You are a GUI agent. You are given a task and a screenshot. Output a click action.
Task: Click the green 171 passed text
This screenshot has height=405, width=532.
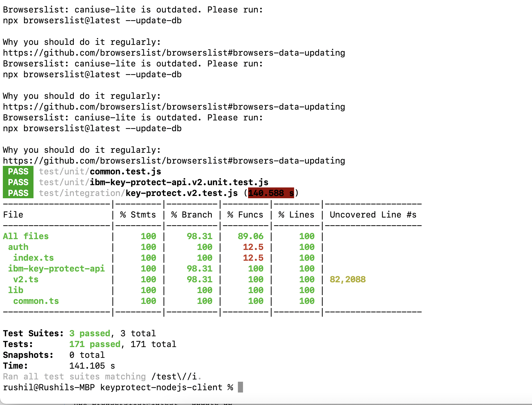95,344
